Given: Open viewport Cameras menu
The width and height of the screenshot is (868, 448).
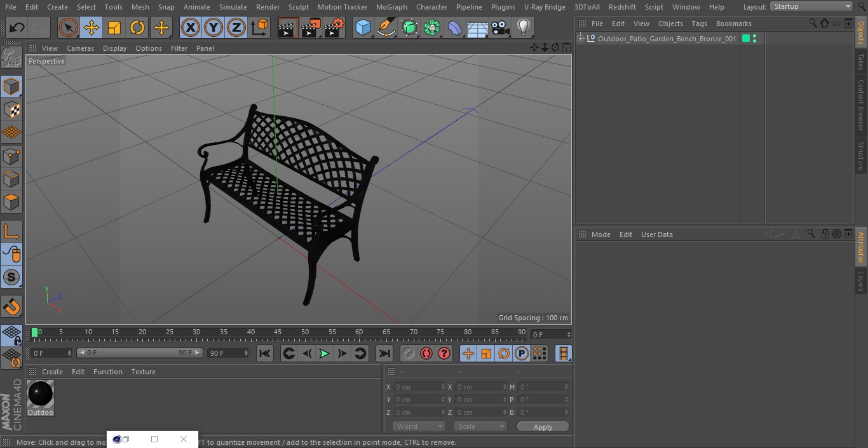Looking at the screenshot, I should (x=80, y=48).
